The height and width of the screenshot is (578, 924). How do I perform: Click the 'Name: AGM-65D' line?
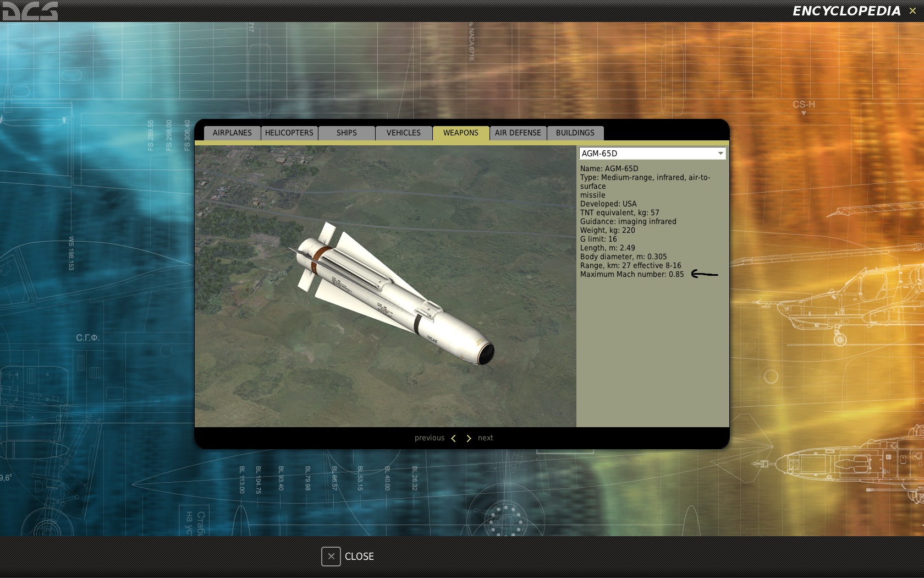point(609,168)
